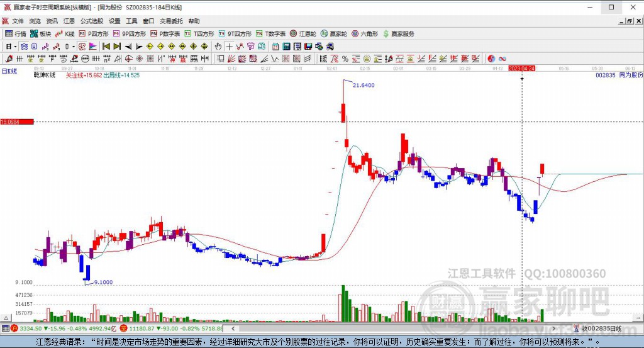This screenshot has width=644, height=348.
Task: Click the Shanghai index 3334.50 status entry
Action: pyautogui.click(x=64, y=328)
